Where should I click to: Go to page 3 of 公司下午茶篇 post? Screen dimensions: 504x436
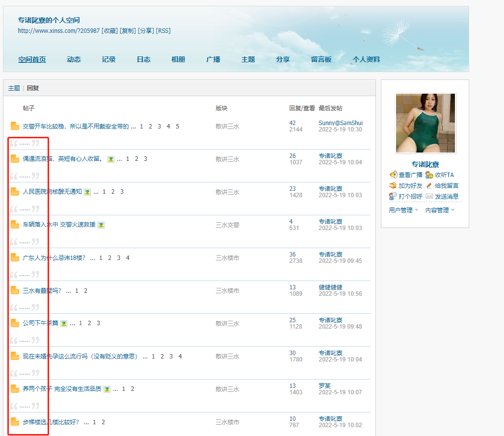pos(98,323)
